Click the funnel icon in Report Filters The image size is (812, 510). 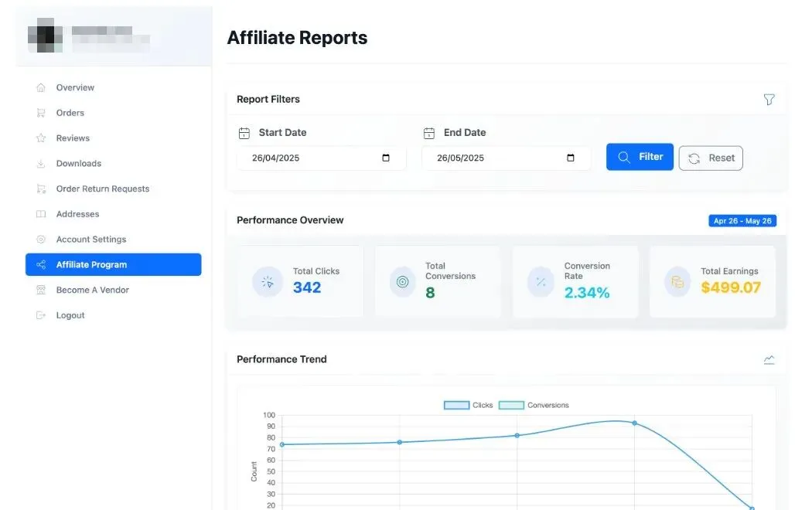(x=769, y=100)
